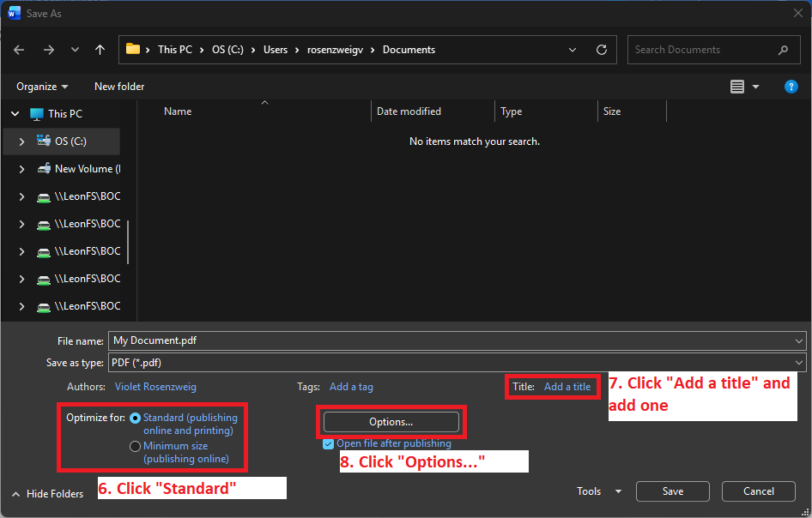812x518 pixels.
Task: Click the Word icon in title bar
Action: pos(14,13)
